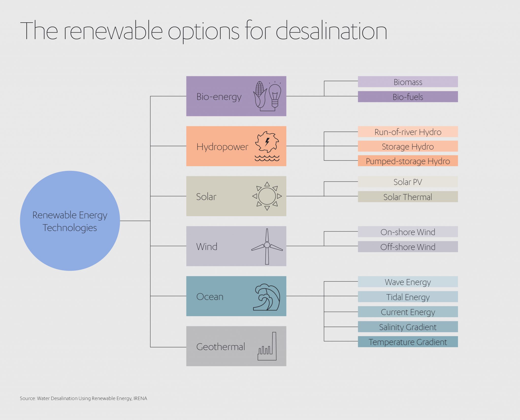Click the lightning bolt inside the turbine icon

pyautogui.click(x=267, y=141)
